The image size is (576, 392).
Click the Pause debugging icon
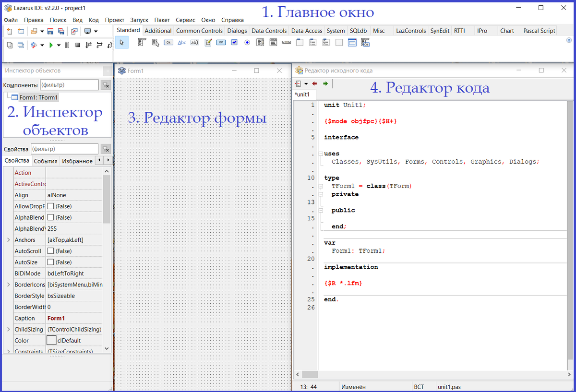[67, 45]
